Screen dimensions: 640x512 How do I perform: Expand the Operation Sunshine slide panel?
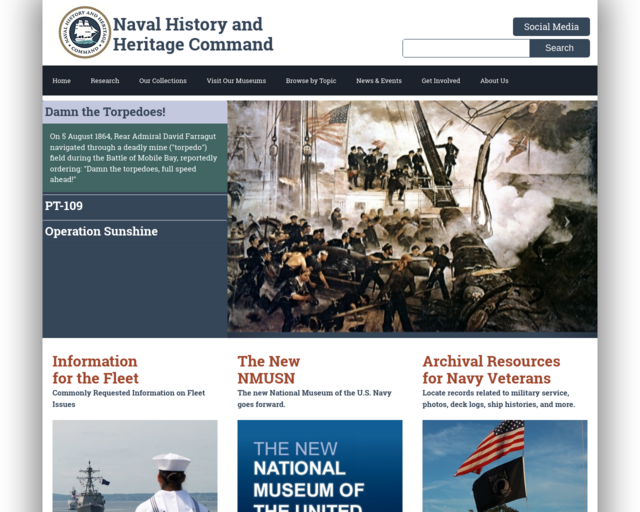[x=135, y=232]
